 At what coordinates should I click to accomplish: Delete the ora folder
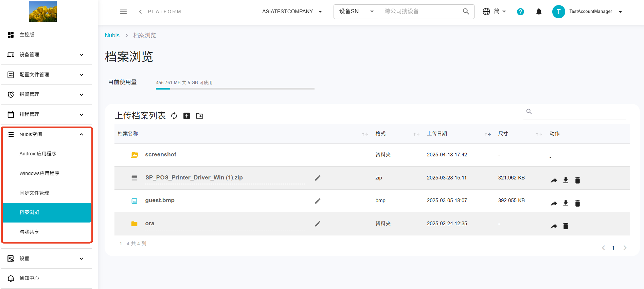click(566, 226)
